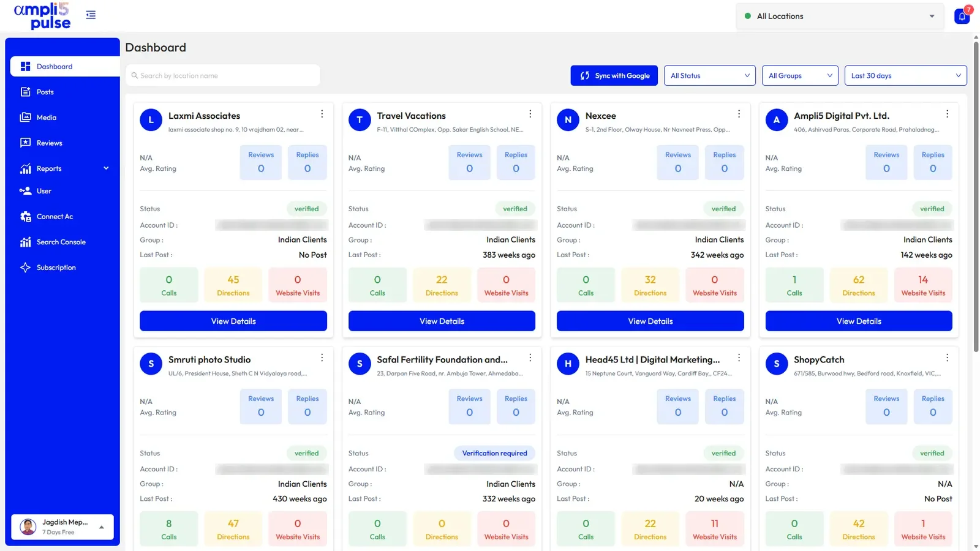This screenshot has width=980, height=551.
Task: Open the All Locations dropdown
Action: click(x=839, y=17)
